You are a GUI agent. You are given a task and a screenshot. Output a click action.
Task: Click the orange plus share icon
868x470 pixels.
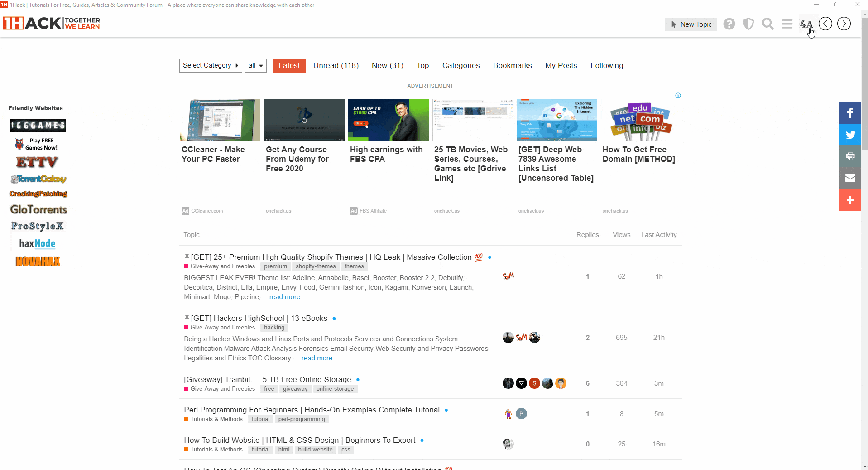pyautogui.click(x=850, y=200)
